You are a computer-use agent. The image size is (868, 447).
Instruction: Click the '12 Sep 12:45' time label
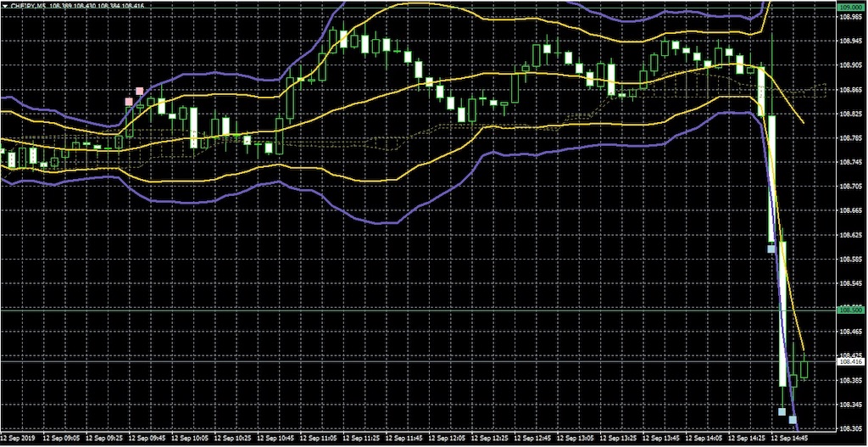click(x=532, y=438)
